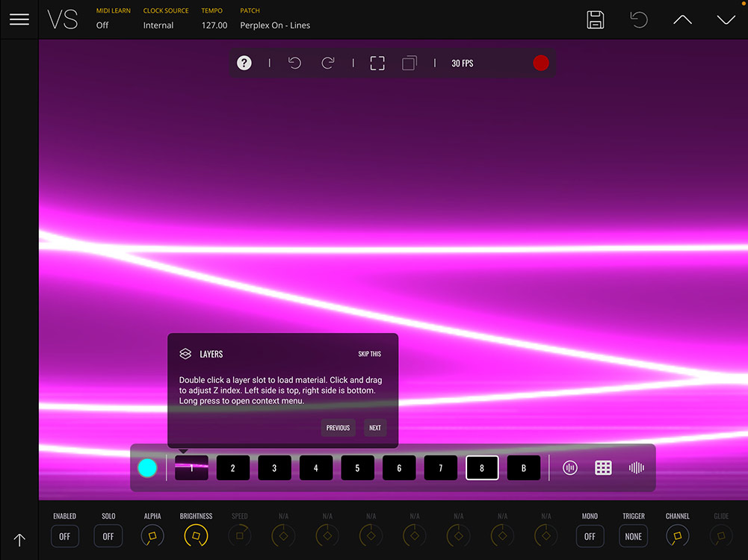Toggle the ENABLED switch from OFF
748x560 pixels.
(65, 536)
